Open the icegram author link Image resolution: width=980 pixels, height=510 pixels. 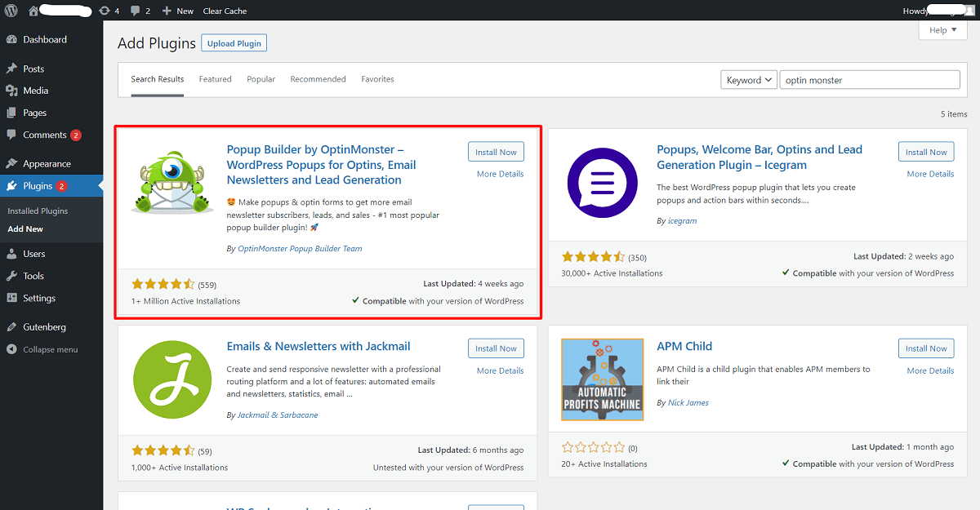click(x=682, y=220)
